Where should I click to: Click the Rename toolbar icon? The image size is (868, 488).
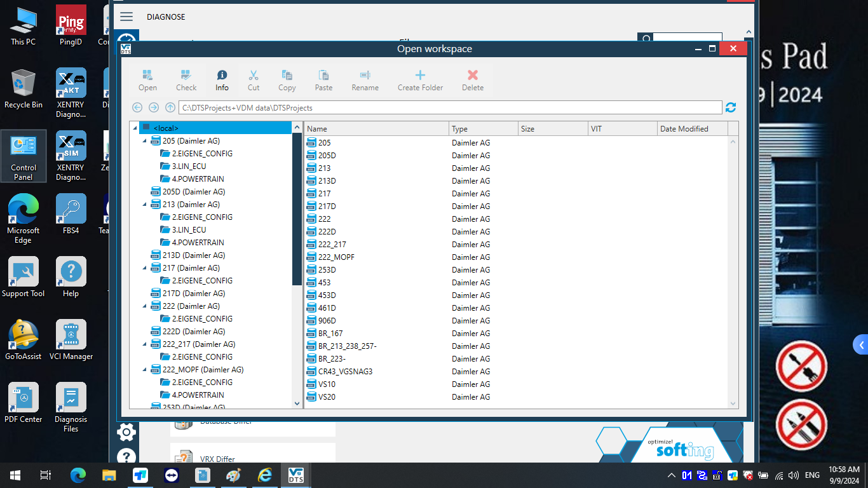coord(365,79)
